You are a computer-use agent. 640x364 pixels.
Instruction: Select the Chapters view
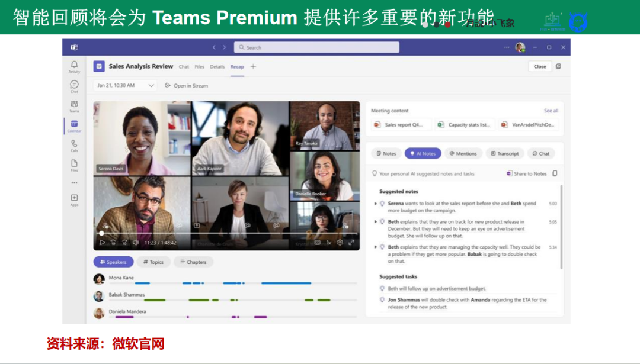pyautogui.click(x=193, y=262)
